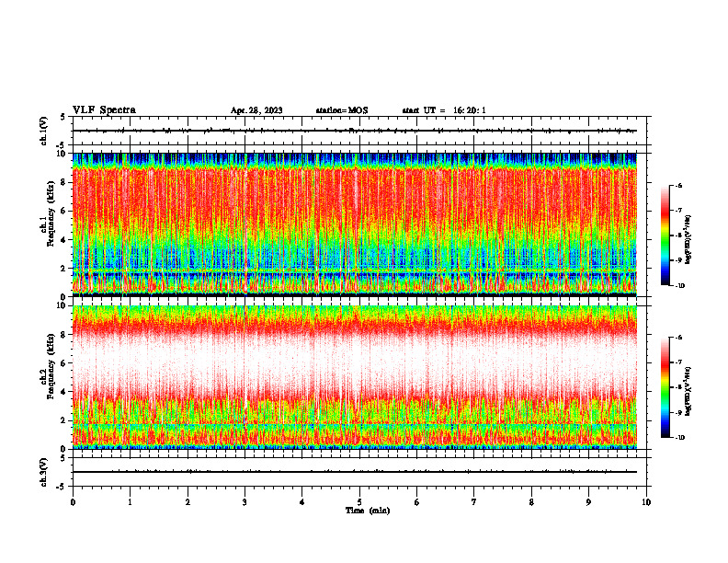728x563 pixels.
Task: Click the "1" tick on the time axis
Action: 130,502
